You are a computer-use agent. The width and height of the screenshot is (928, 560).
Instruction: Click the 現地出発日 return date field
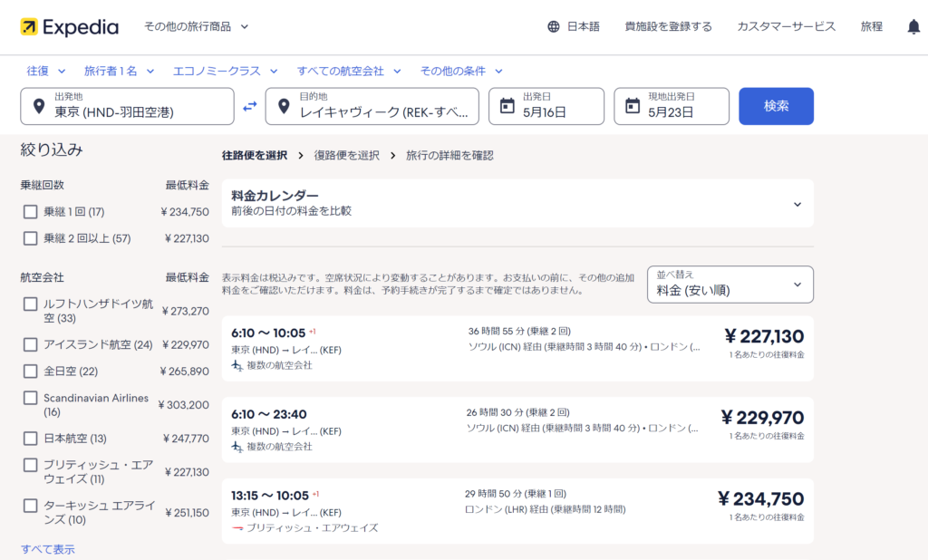click(x=672, y=106)
